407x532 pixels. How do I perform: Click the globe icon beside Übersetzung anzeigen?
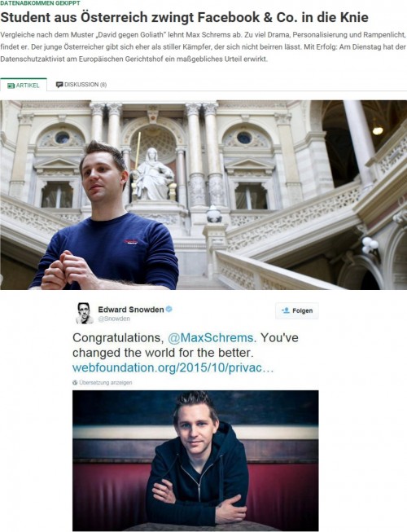pyautogui.click(x=75, y=382)
